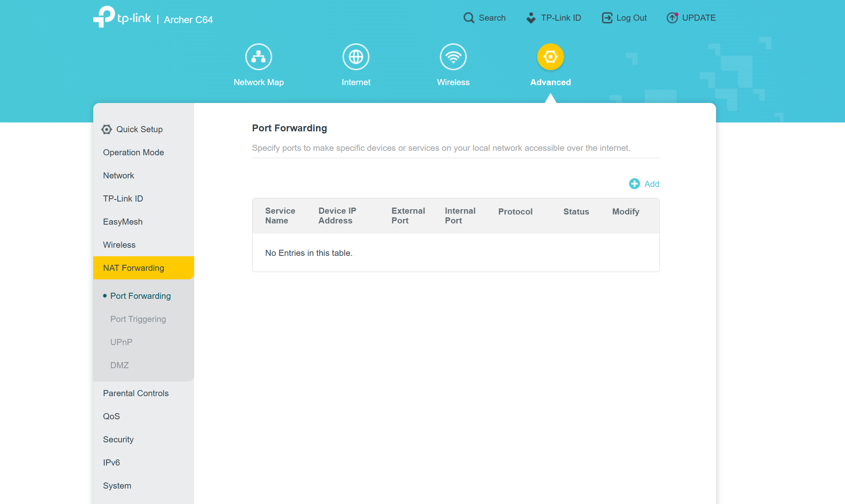Image resolution: width=845 pixels, height=504 pixels.
Task: Open the Wireless wifi icon
Action: tap(453, 57)
